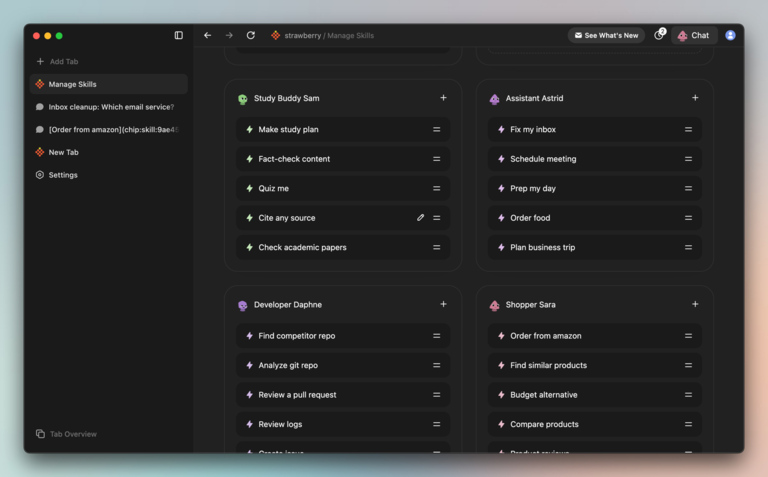Click Add Tab in the sidebar
This screenshot has height=477, width=768.
click(57, 61)
